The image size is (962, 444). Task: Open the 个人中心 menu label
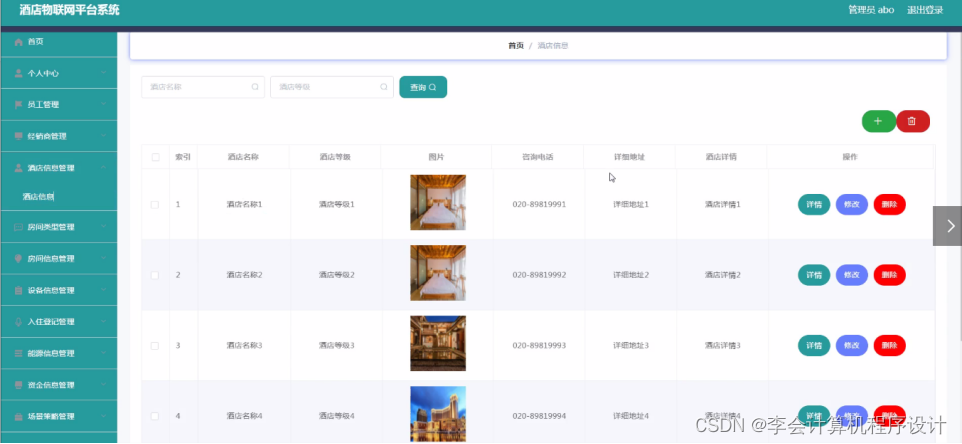click(43, 73)
